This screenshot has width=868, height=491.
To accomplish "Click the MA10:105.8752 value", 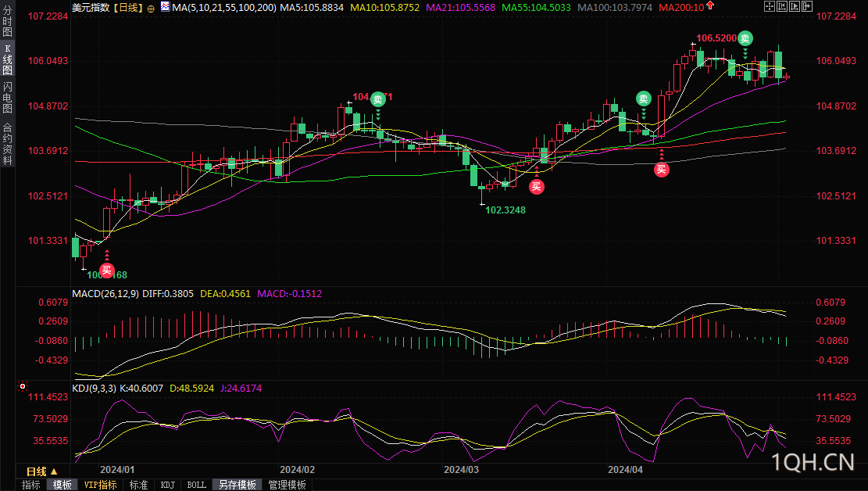I will [x=384, y=8].
